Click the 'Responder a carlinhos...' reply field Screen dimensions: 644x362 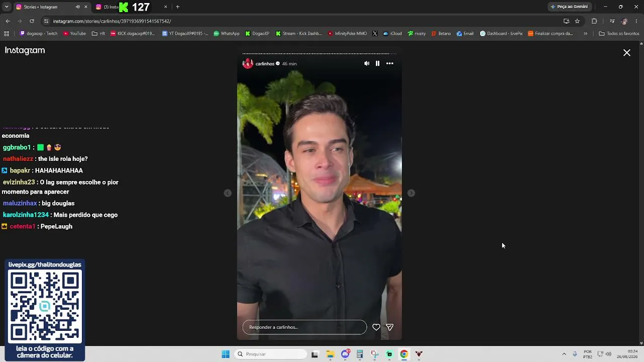point(304,327)
